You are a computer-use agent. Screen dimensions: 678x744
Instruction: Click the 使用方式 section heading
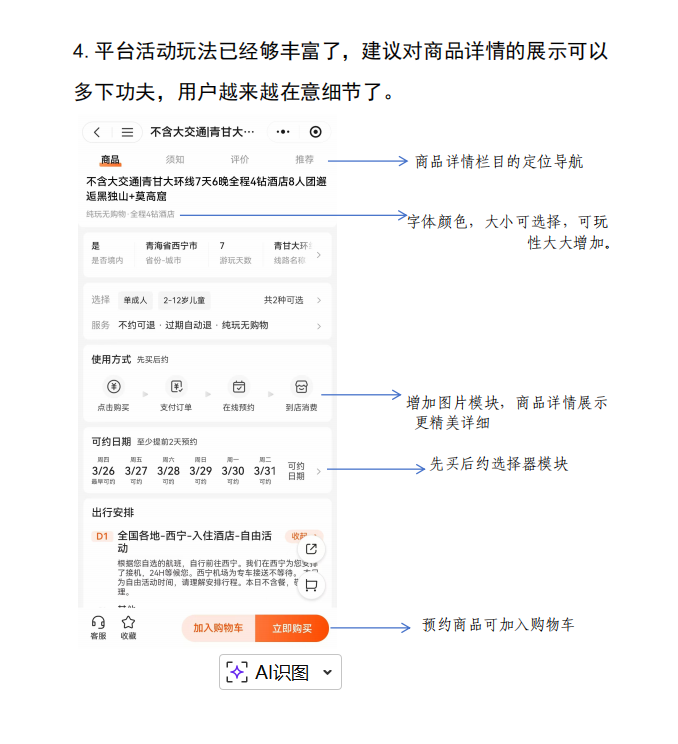point(111,360)
